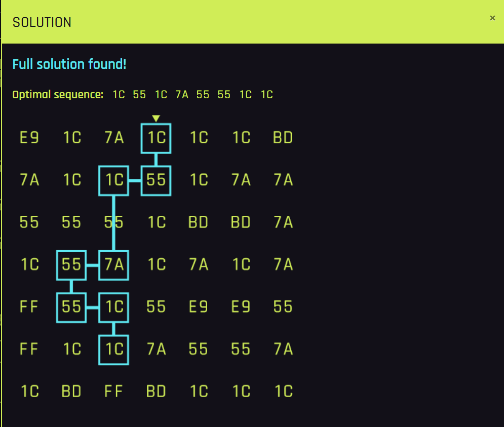
Task: Select the boxed 55 in the fourth row
Action: (x=71, y=265)
